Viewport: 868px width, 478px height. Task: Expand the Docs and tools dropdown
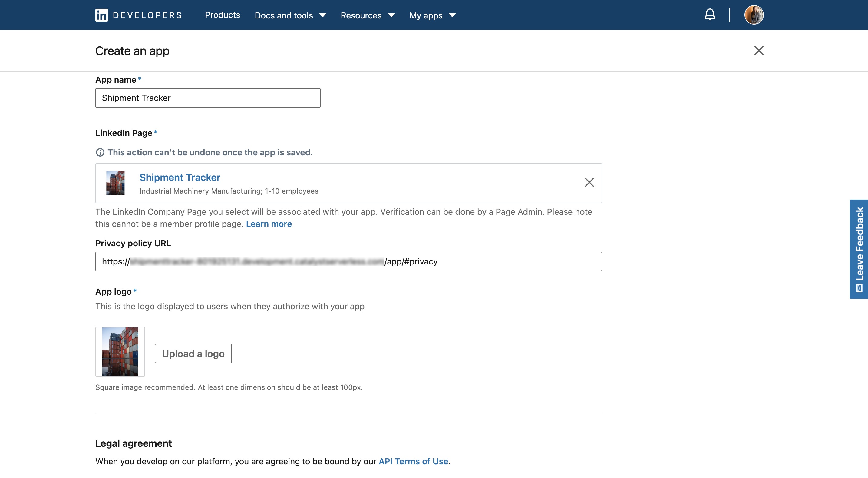(x=290, y=15)
